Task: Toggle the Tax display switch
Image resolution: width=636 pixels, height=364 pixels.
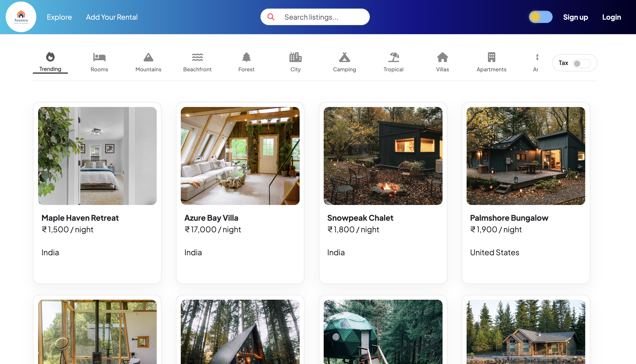Action: [x=582, y=63]
